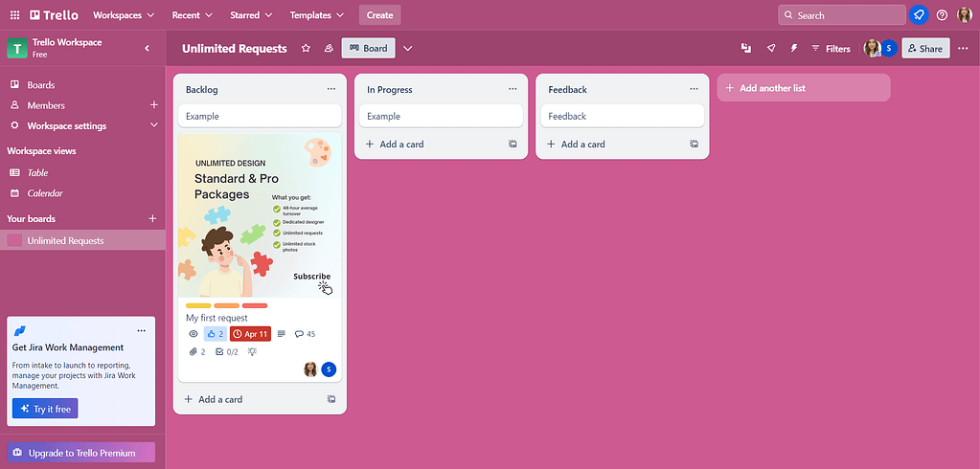Open the Workspaces dropdown menu
Image resolution: width=980 pixels, height=469 pixels.
pyautogui.click(x=124, y=15)
